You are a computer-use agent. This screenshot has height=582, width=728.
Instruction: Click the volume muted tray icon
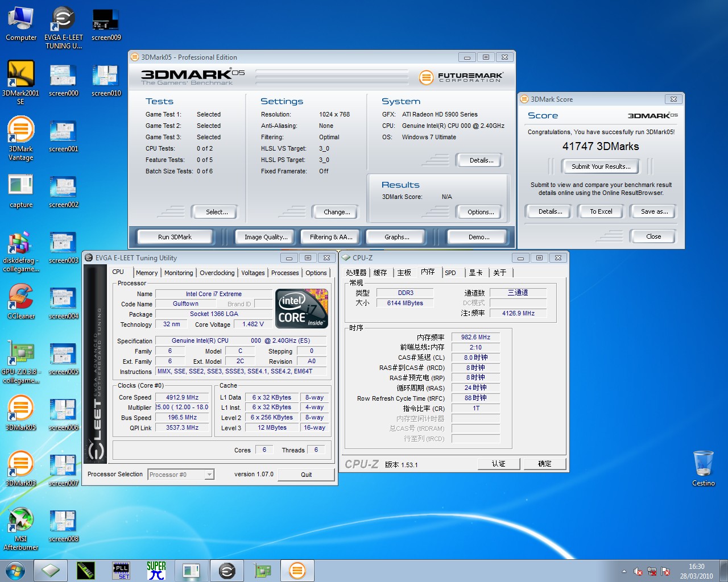(x=638, y=571)
